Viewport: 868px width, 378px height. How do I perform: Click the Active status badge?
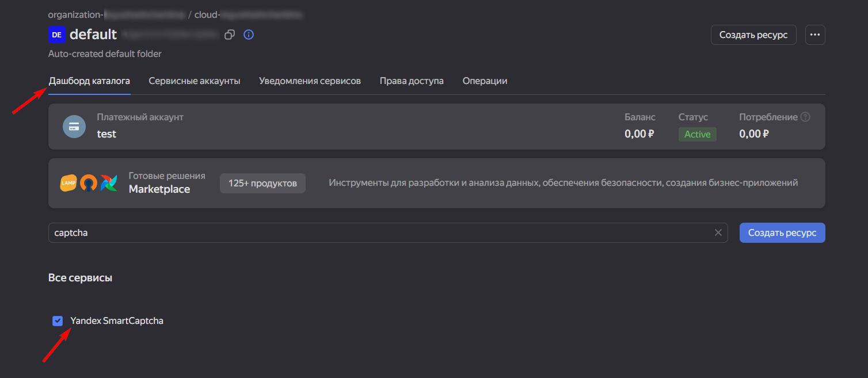pos(697,134)
